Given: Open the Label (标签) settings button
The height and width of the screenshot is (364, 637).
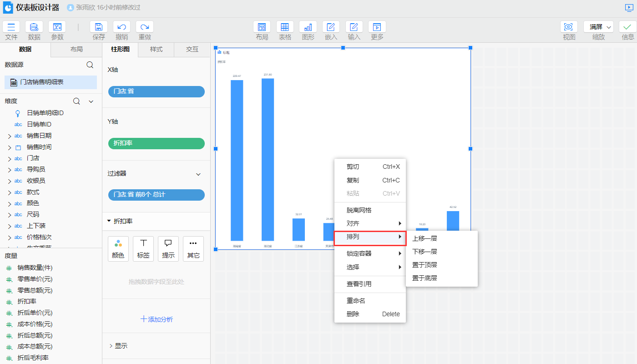Looking at the screenshot, I should (143, 248).
